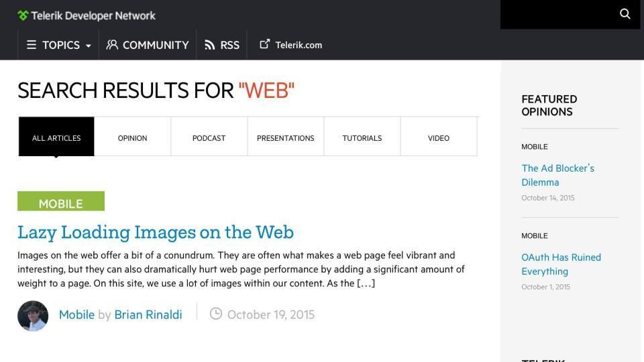Click the Community people icon

112,45
